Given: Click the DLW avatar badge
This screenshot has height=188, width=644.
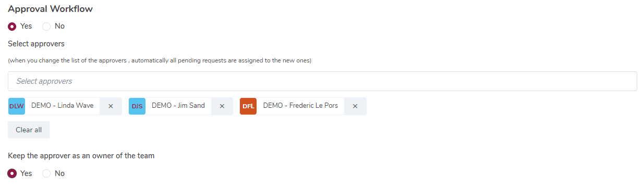Looking at the screenshot, I should 17,106.
